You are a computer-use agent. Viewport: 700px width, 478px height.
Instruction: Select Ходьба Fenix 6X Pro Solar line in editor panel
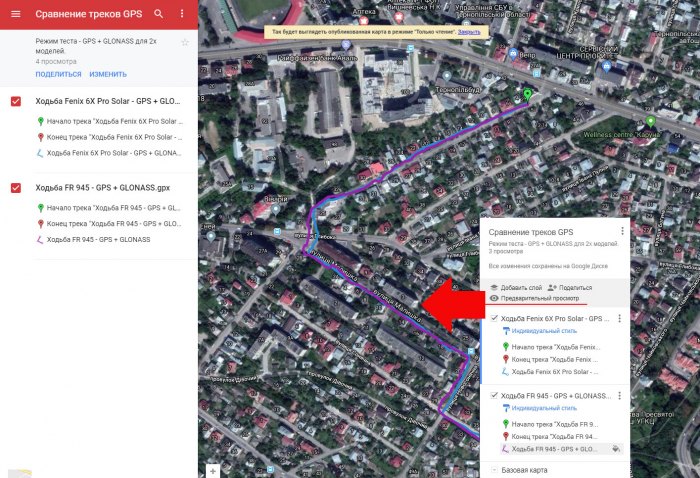tap(550, 371)
